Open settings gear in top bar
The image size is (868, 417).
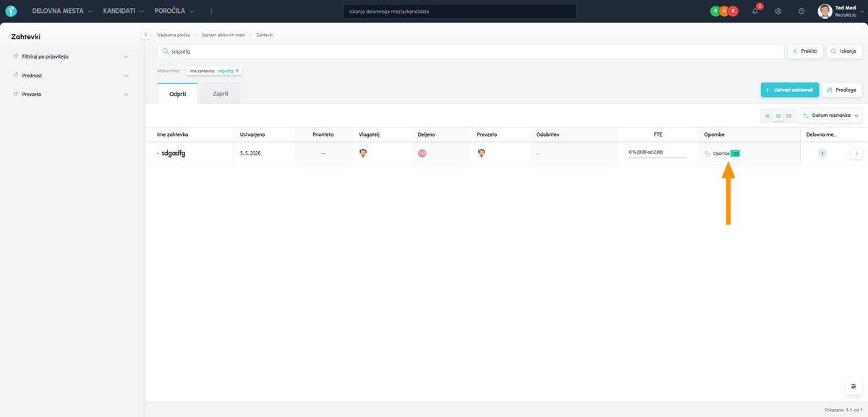pos(778,12)
